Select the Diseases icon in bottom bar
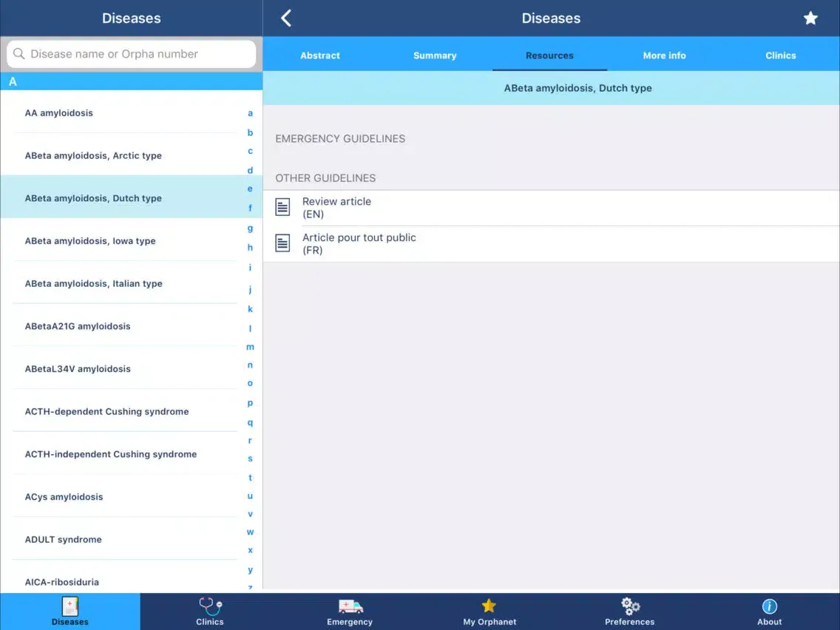Screen dimensions: 840x630 pos(70,607)
